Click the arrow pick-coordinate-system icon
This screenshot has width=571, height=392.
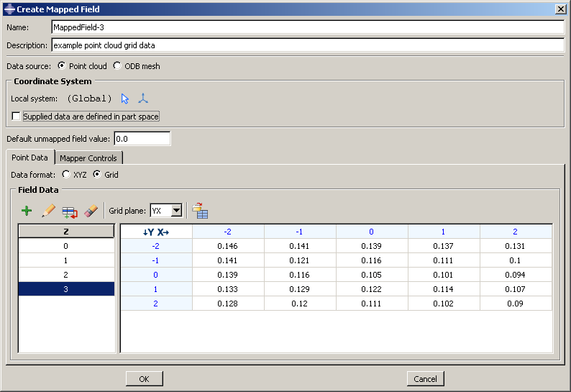click(x=125, y=99)
